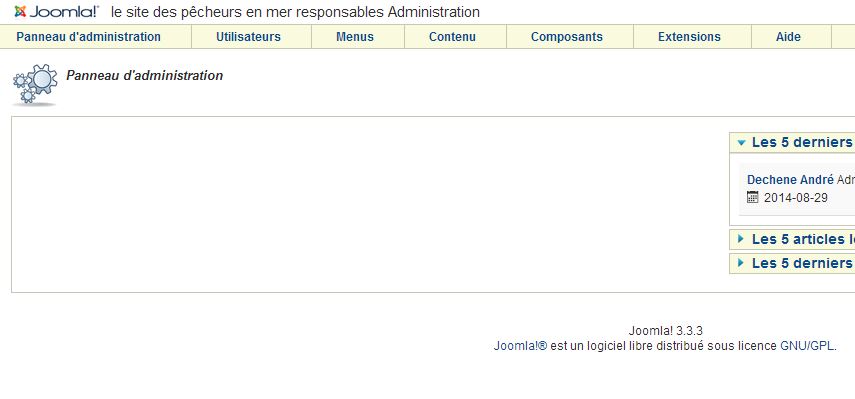This screenshot has width=855, height=399.
Task: Collapse the open panel via its down arrow
Action: [x=741, y=143]
